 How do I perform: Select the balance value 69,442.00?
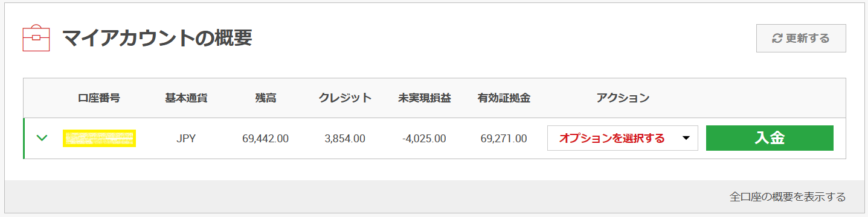pos(265,139)
